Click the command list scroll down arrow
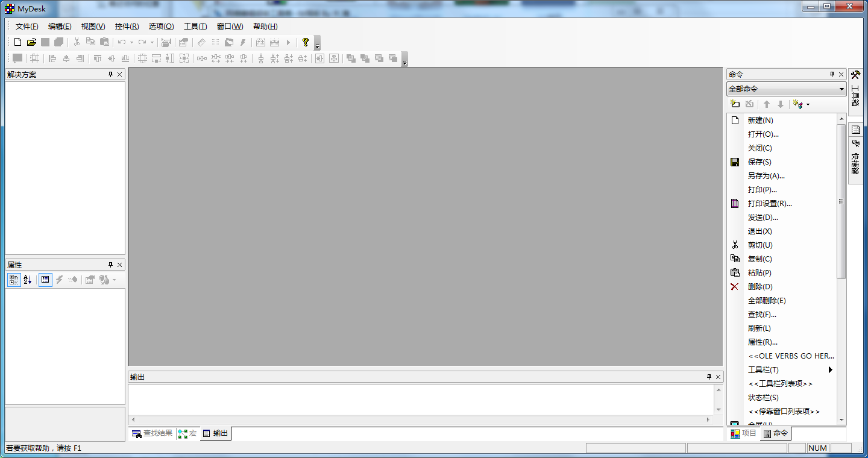 841,421
